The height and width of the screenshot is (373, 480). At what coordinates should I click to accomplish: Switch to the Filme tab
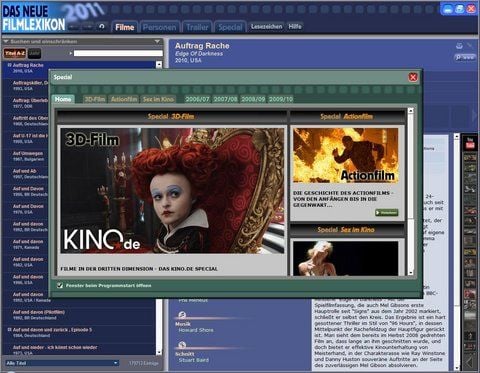click(x=125, y=27)
